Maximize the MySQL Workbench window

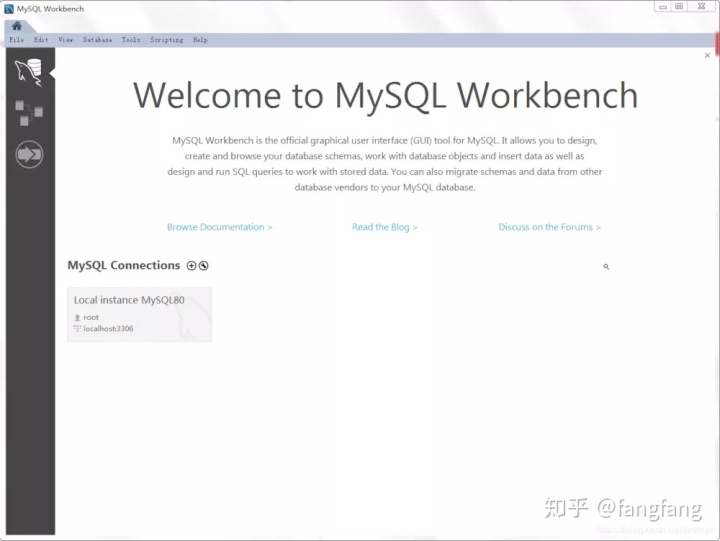[x=679, y=6]
